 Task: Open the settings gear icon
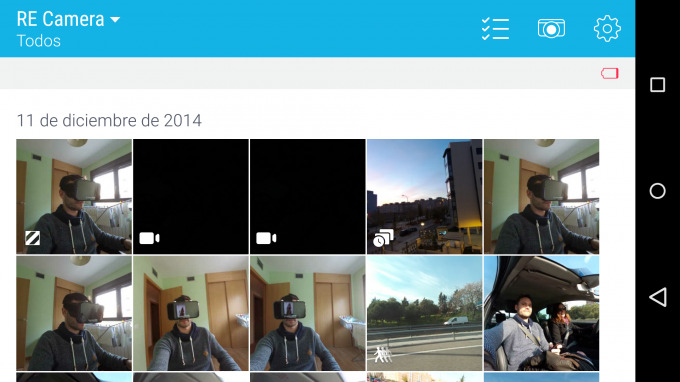[x=607, y=29]
